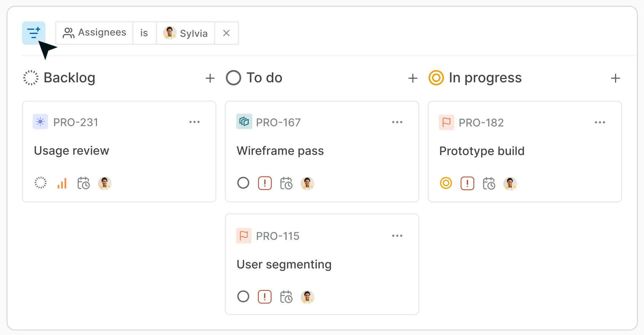Click the priority bars icon on Usage review
The height and width of the screenshot is (335, 644).
pyautogui.click(x=62, y=184)
